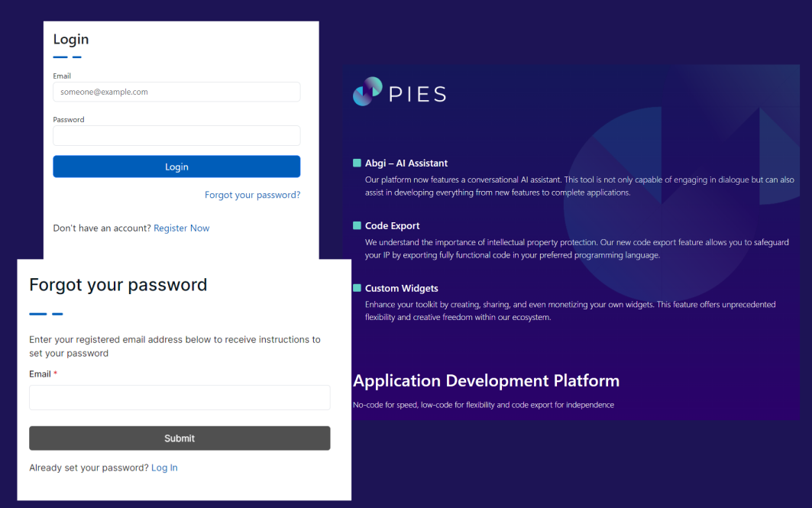Click the Email field on the Forgot password form
812x508 pixels.
[180, 397]
